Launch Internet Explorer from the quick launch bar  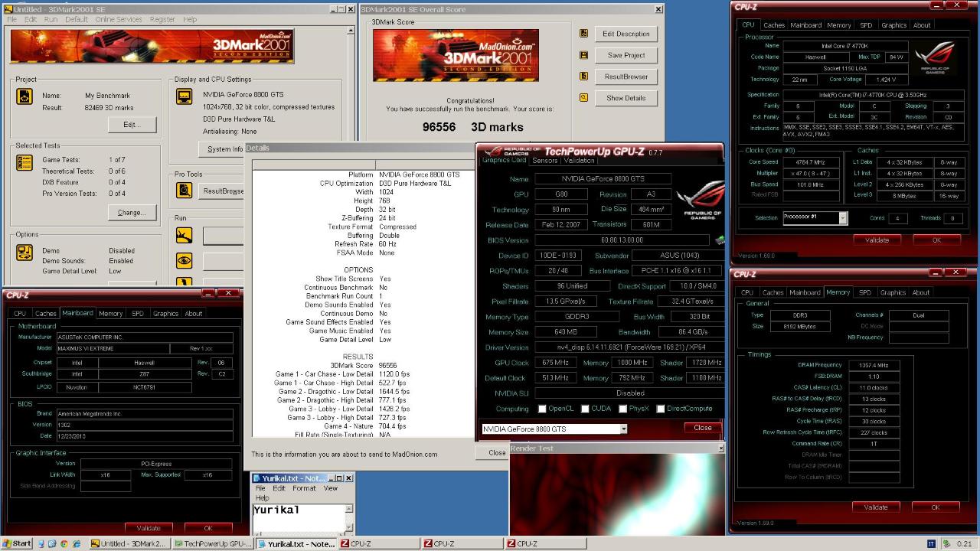tap(76, 544)
